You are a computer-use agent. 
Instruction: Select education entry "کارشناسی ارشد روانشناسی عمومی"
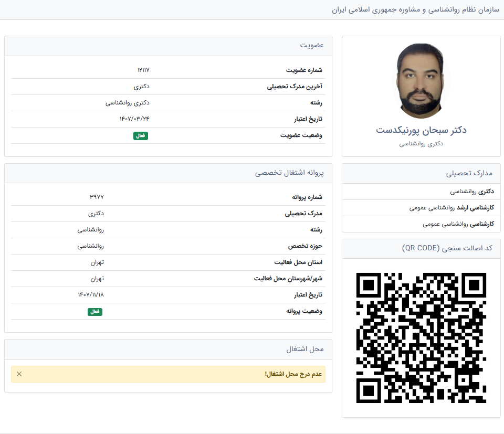[x=451, y=208]
